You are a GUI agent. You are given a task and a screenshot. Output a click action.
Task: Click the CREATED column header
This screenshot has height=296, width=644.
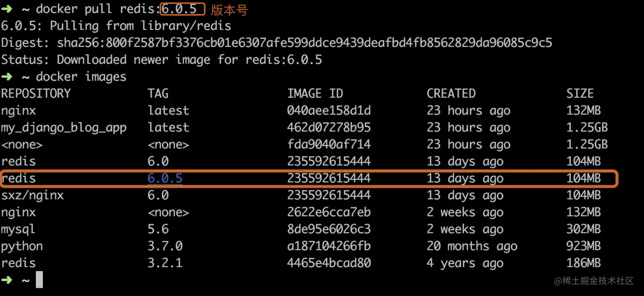coord(451,94)
